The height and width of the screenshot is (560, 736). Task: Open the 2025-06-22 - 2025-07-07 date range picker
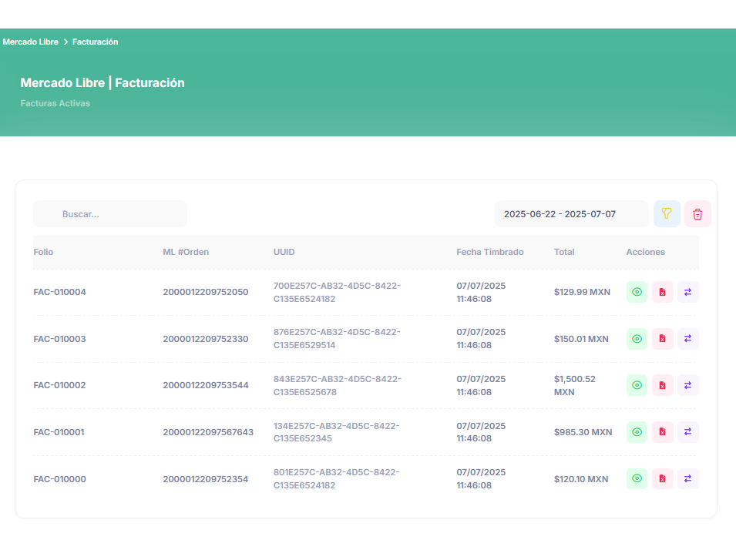point(571,213)
